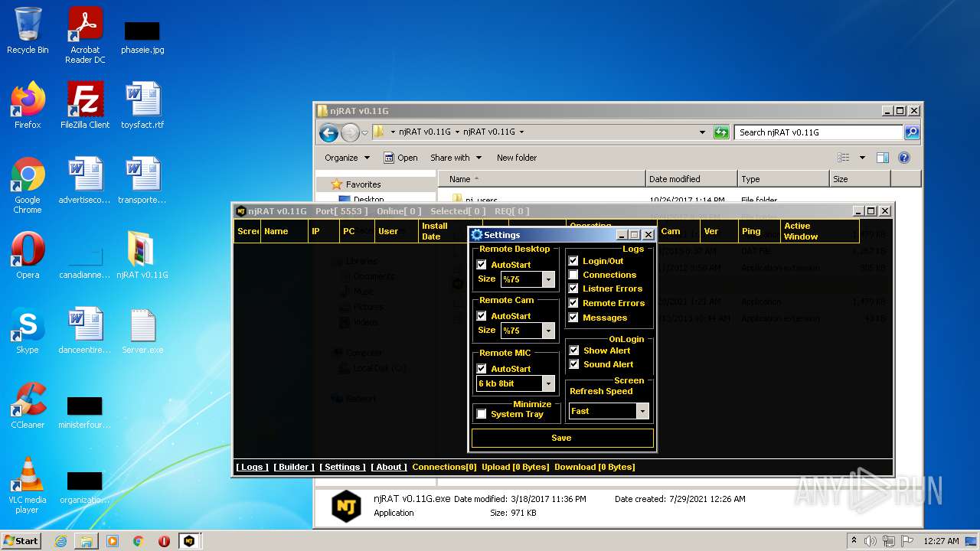The width and height of the screenshot is (980, 551).
Task: Enable Connections logs checkbox
Action: click(x=573, y=275)
